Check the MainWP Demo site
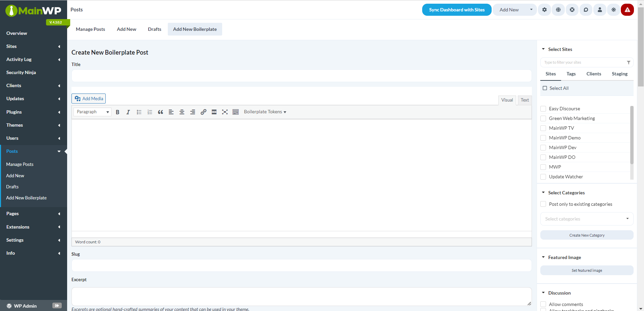Image resolution: width=644 pixels, height=311 pixels. [543, 138]
